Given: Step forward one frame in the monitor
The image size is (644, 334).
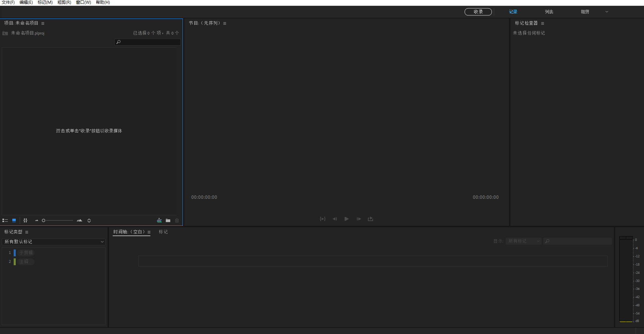Looking at the screenshot, I should (x=358, y=219).
